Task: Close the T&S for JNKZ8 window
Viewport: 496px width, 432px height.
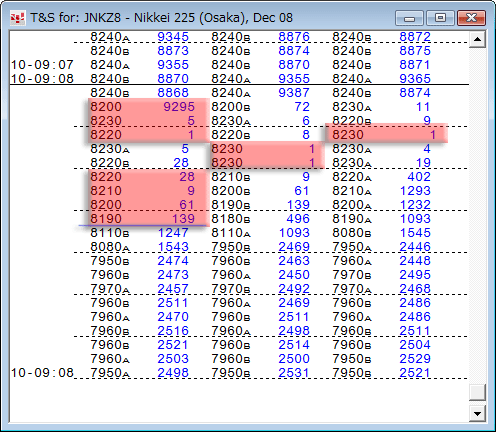Action: (x=471, y=18)
